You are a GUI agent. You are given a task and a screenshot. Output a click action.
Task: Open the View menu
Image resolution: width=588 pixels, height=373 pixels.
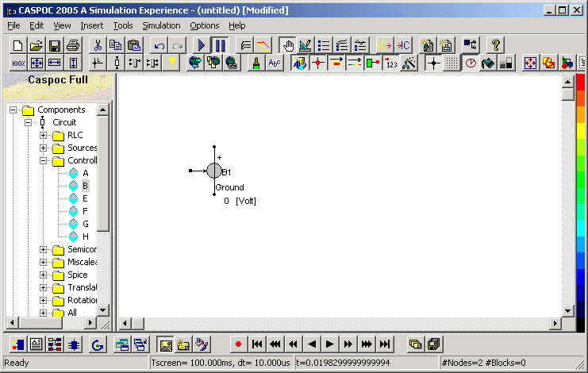click(x=62, y=25)
